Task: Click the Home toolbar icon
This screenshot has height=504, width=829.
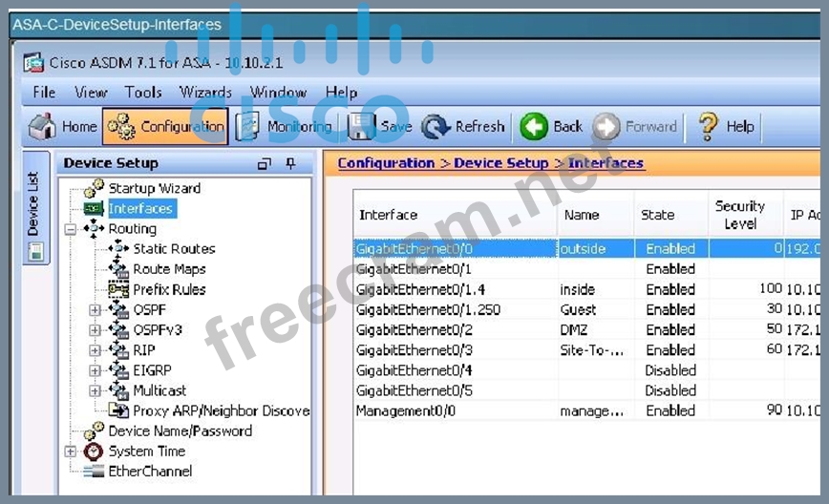Action: coord(42,126)
